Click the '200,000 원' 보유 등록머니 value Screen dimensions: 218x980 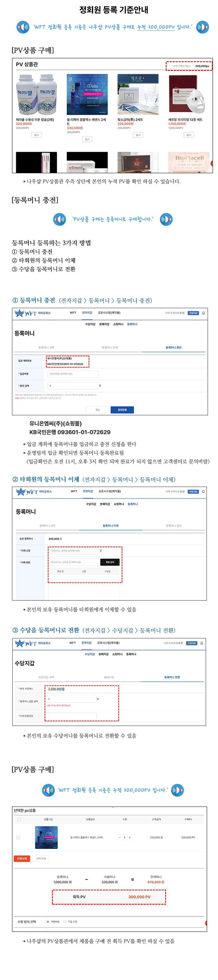pyautogui.click(x=55, y=539)
